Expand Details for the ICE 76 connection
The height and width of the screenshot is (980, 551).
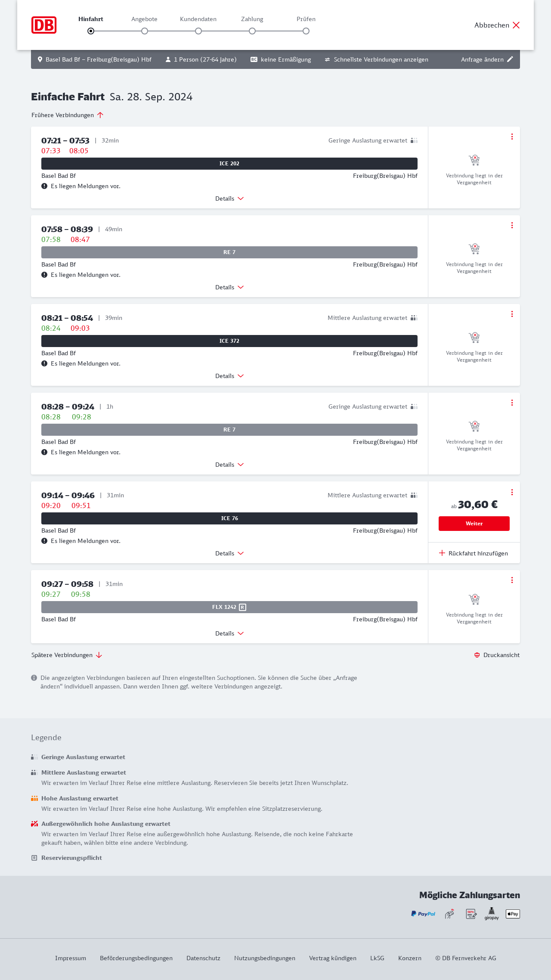(229, 553)
